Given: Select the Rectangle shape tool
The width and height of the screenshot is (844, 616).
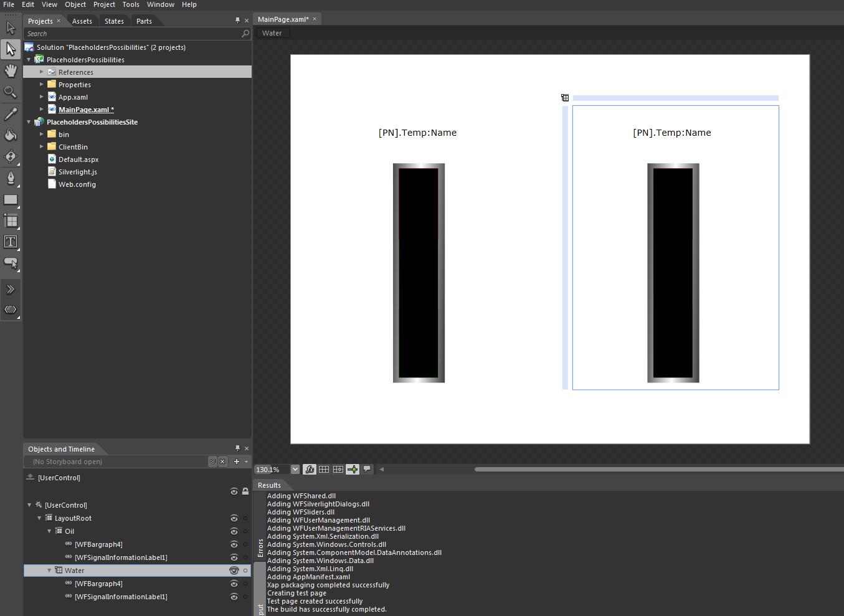Looking at the screenshot, I should pos(11,200).
